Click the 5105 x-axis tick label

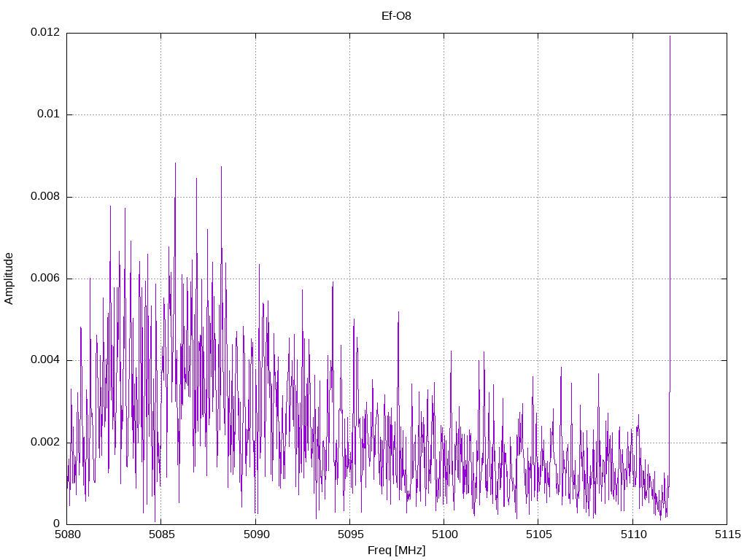[x=539, y=534]
